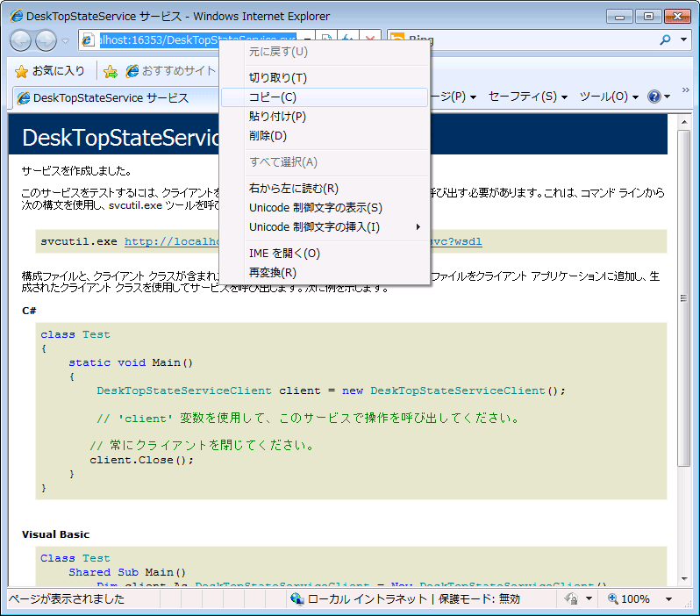Open セーフティ(S) menu
The image size is (700, 616).
point(527,97)
